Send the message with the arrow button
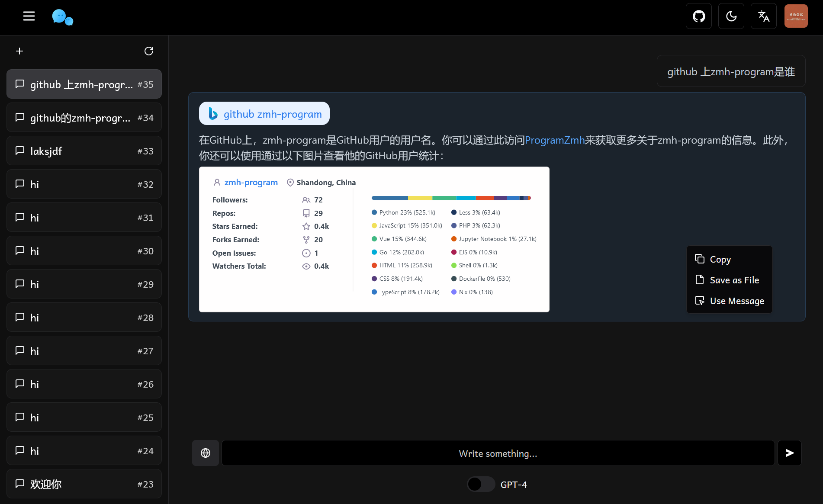 point(790,453)
